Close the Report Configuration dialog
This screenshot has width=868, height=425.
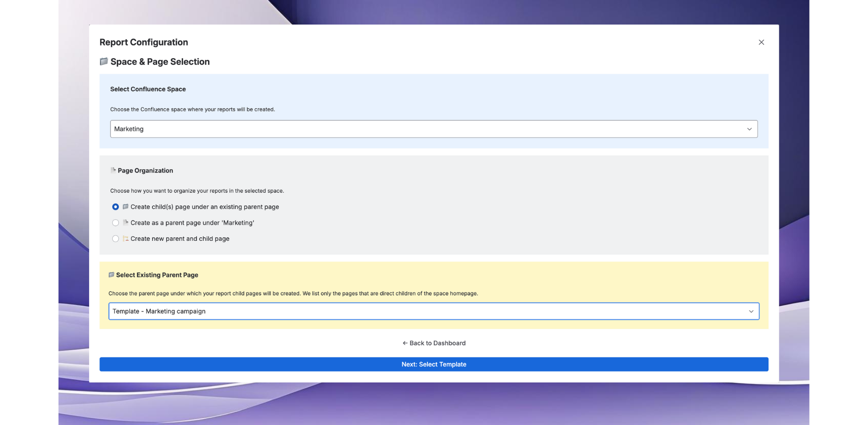point(761,42)
